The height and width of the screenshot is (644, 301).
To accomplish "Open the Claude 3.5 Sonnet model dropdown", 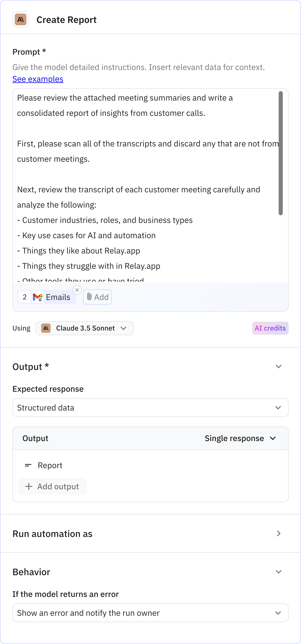I will [x=85, y=328].
